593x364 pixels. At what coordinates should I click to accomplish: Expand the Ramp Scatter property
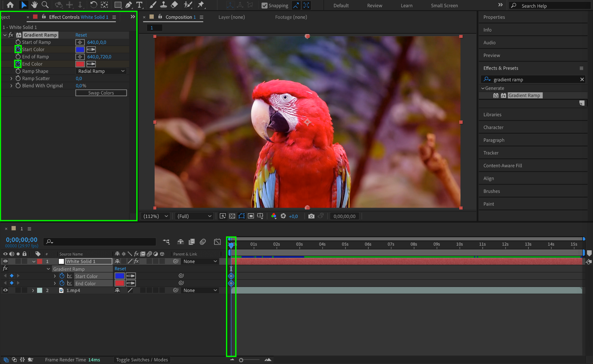[x=11, y=78]
